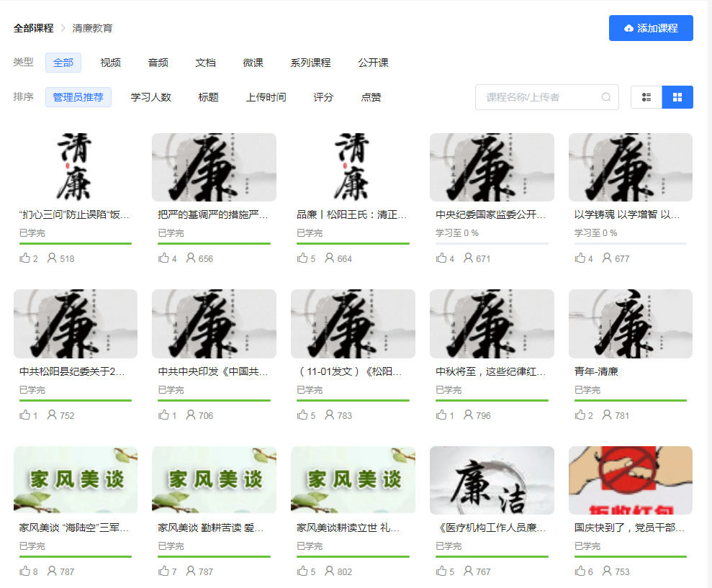Open the 公开课 type tab
This screenshot has height=588, width=712.
(373, 63)
